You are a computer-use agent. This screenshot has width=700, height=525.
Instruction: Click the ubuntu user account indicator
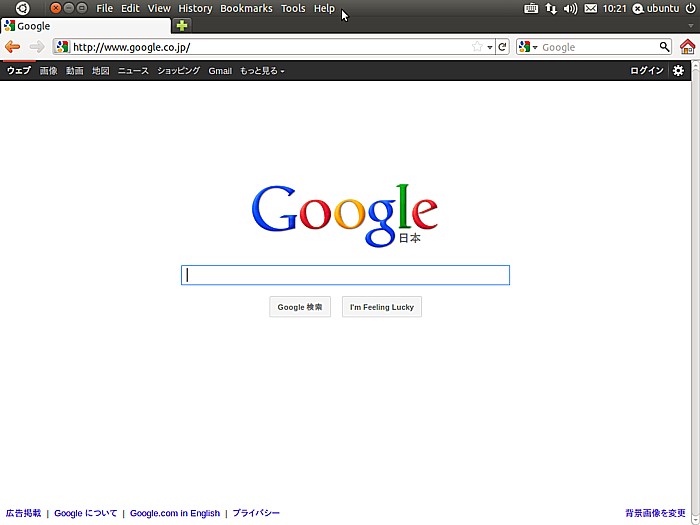656,8
